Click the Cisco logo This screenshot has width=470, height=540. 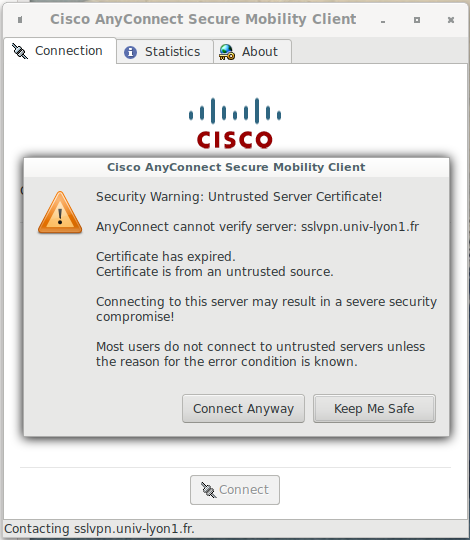pyautogui.click(x=235, y=123)
